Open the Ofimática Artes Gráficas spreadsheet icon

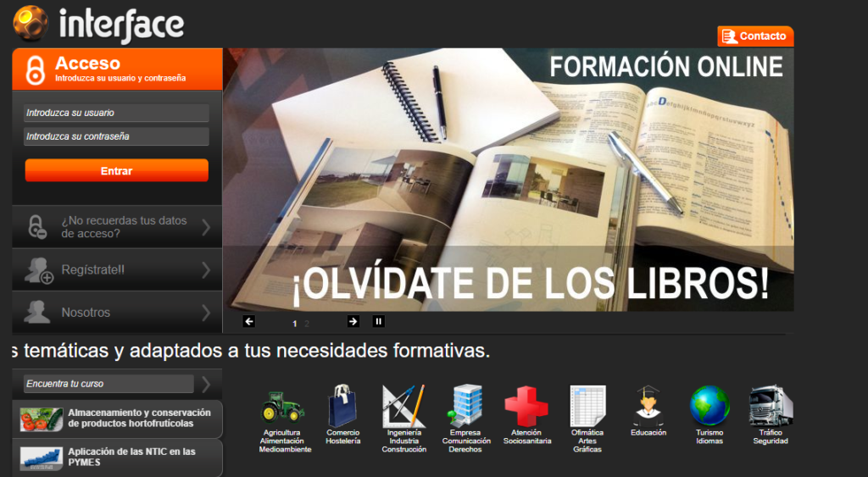587,407
